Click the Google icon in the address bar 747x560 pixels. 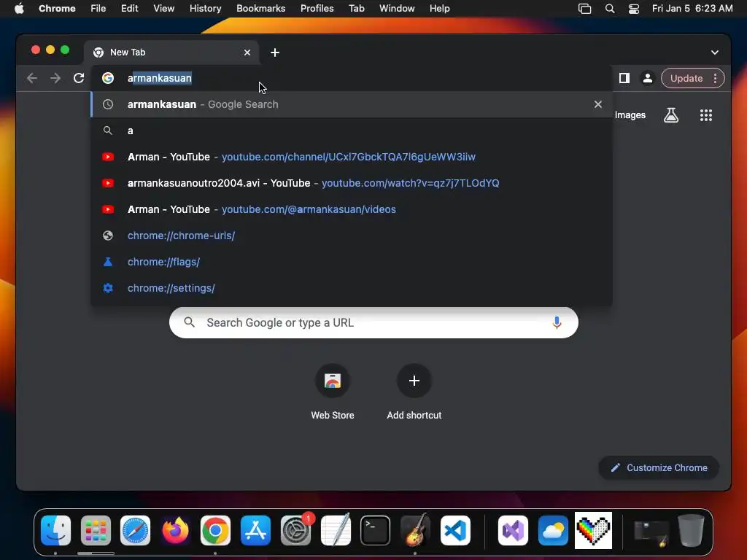pos(108,78)
